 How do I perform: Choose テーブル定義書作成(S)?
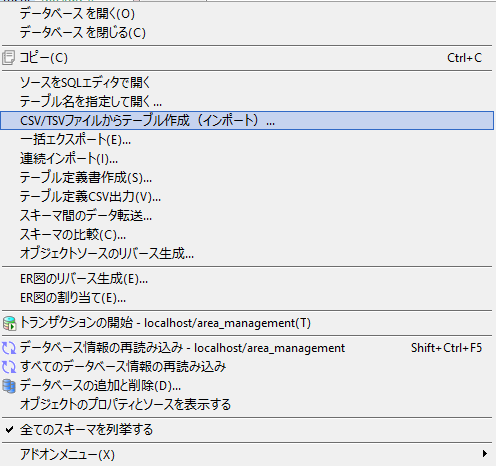(248, 177)
